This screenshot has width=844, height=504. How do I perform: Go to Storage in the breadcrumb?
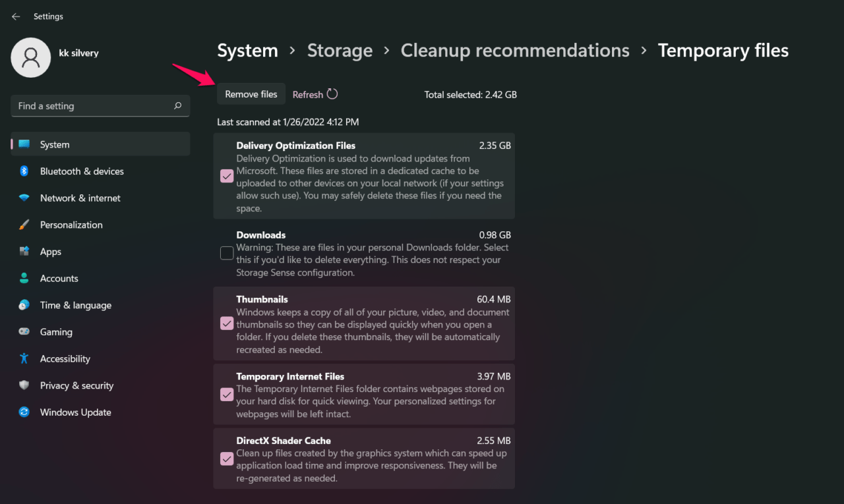tap(340, 51)
